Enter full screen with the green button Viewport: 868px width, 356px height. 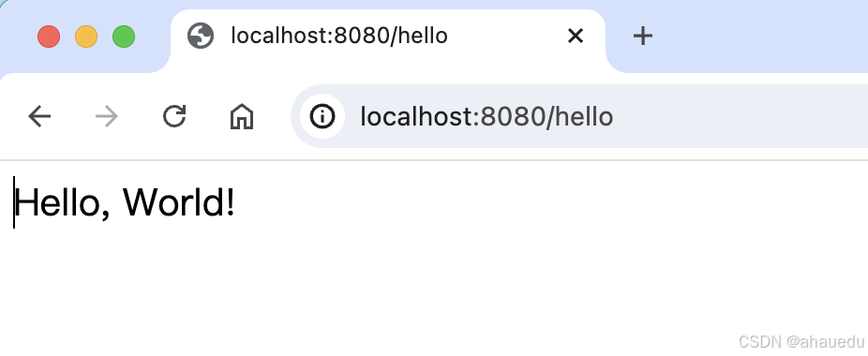click(124, 37)
